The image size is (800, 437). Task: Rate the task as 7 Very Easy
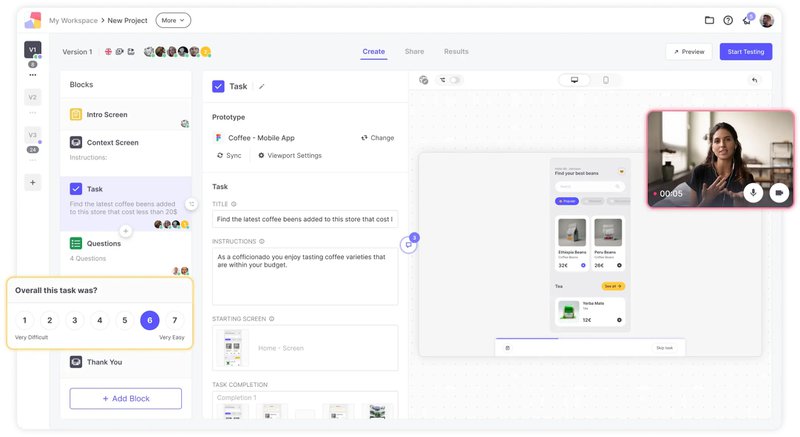point(174,320)
